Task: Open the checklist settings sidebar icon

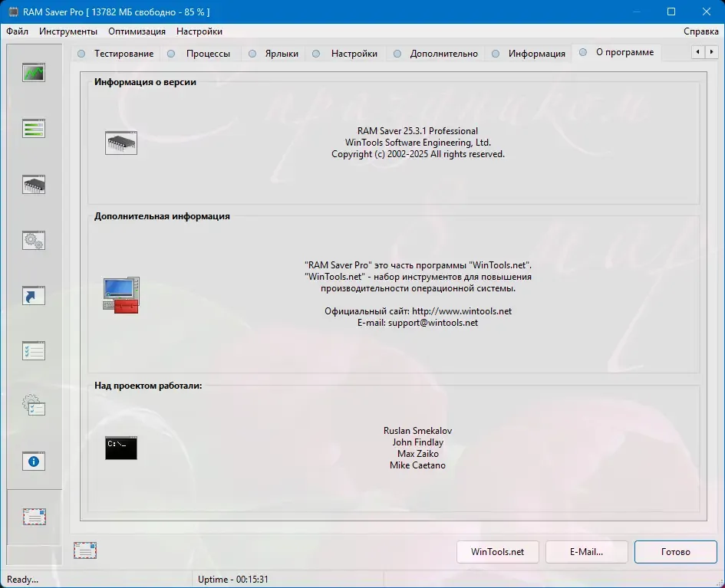Action: [x=34, y=351]
